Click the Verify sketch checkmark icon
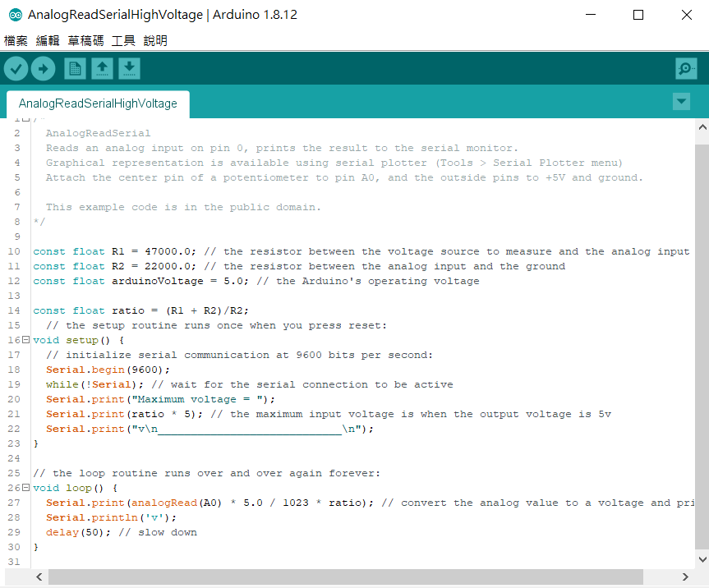709x588 pixels. (16, 69)
